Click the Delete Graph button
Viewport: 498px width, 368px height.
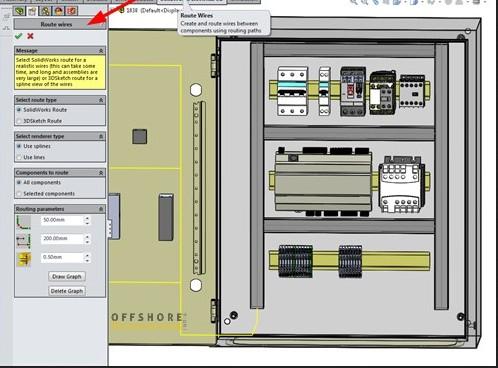tap(67, 291)
